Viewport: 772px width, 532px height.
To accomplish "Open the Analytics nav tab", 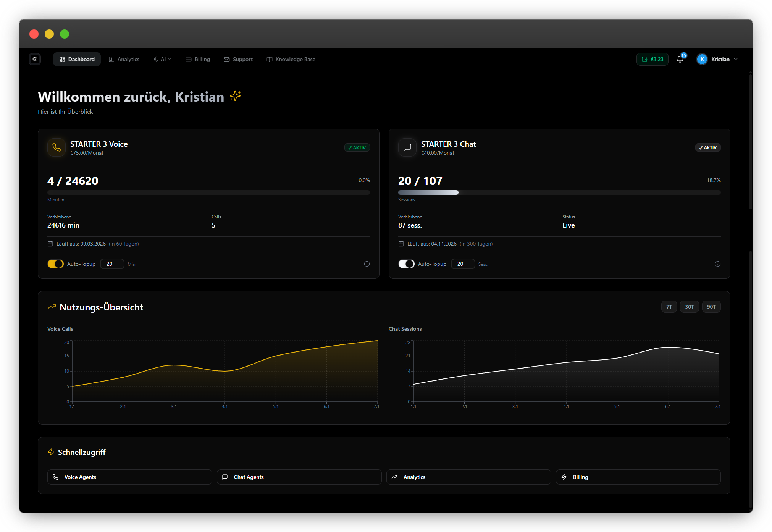I will tap(124, 59).
